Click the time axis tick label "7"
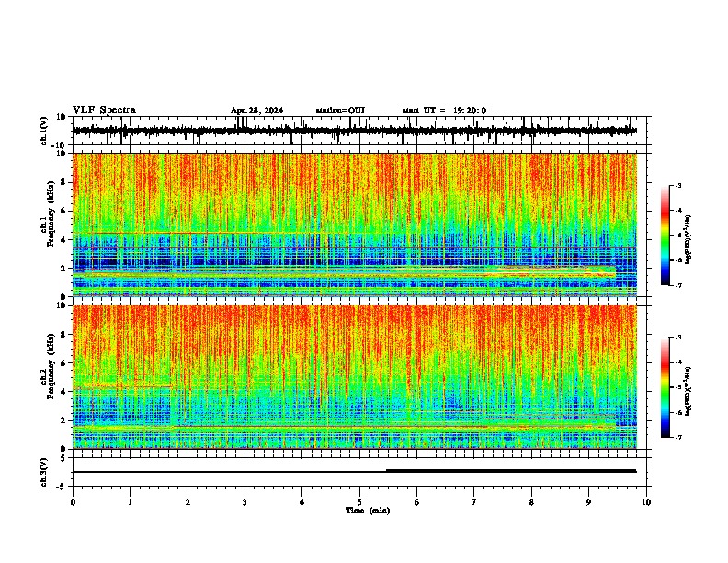Image resolution: width=728 pixels, height=563 pixels. pyautogui.click(x=474, y=502)
